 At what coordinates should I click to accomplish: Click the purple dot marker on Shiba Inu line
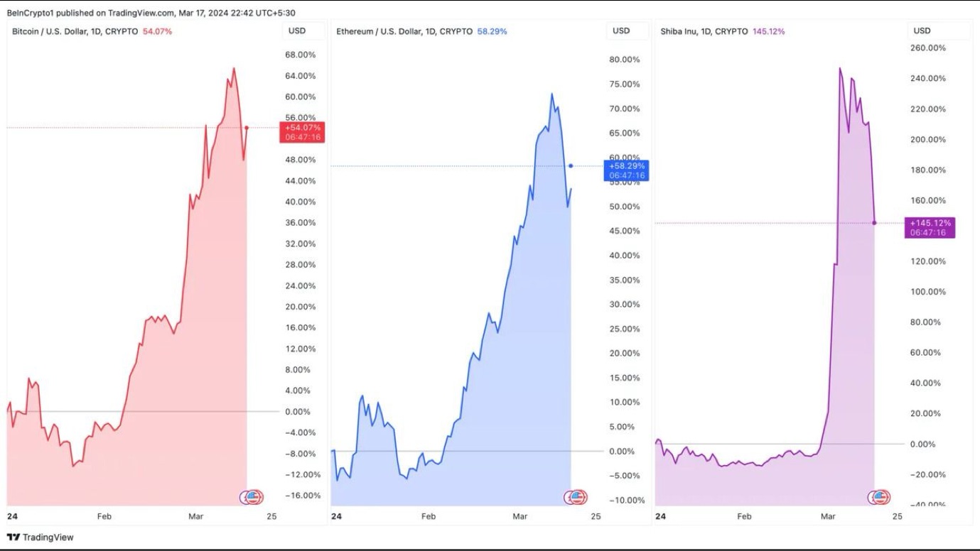(874, 223)
